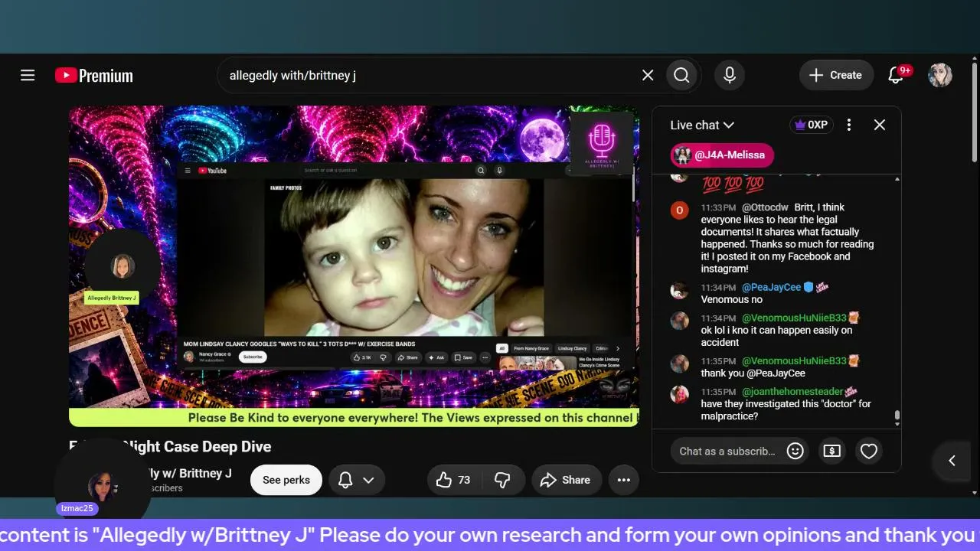Open live chat more options menu

tap(849, 125)
